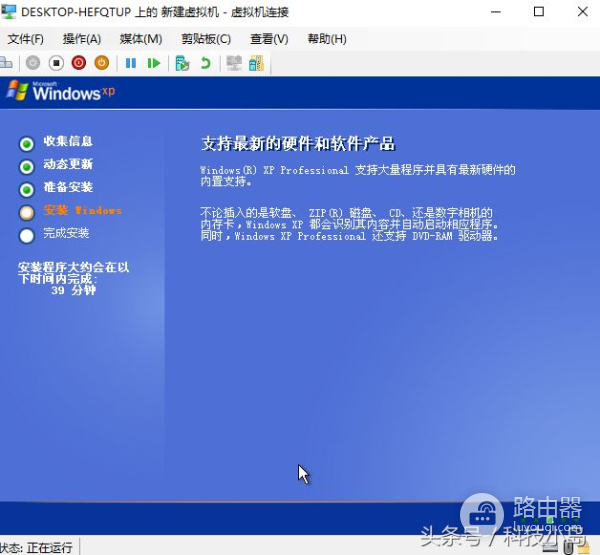Turn off the VM with the black square icon

tap(56, 63)
